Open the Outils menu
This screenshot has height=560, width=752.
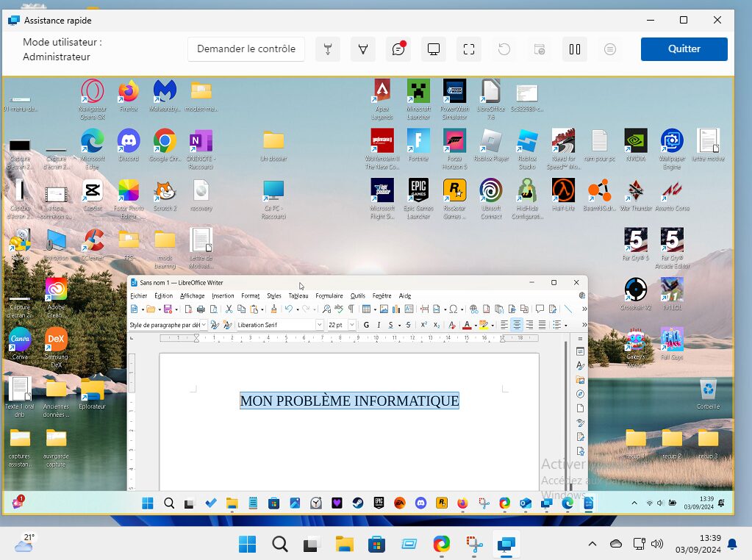[x=358, y=296]
